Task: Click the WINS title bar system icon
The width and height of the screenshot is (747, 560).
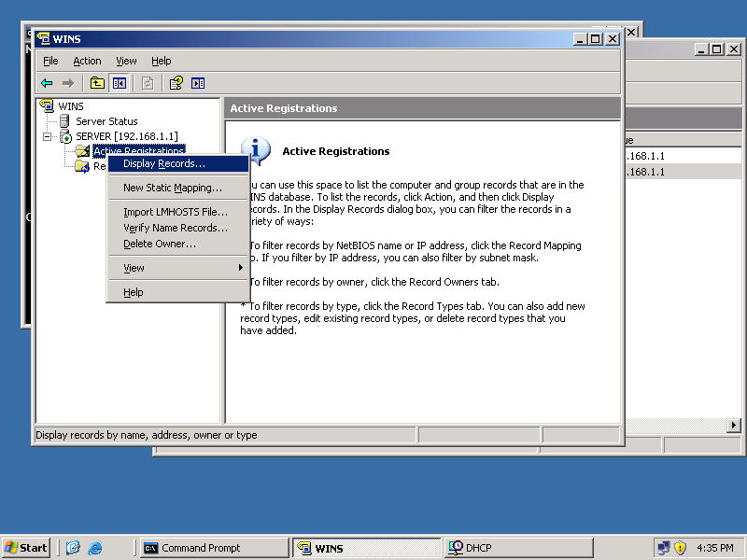Action: click(43, 38)
